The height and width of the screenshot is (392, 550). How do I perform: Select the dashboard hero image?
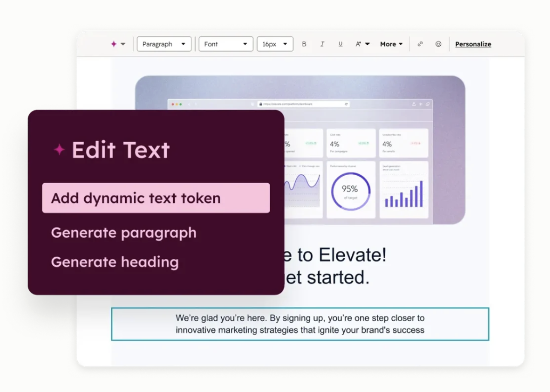pyautogui.click(x=373, y=149)
